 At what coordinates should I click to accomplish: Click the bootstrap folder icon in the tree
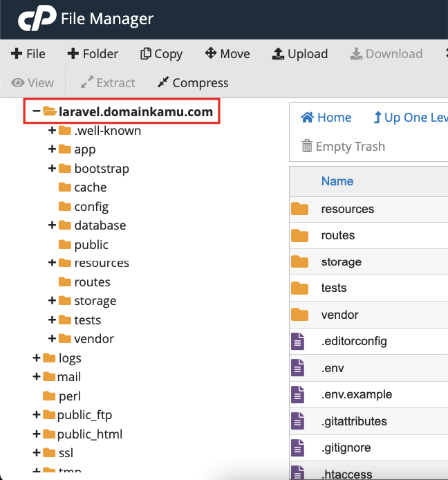[x=64, y=168]
